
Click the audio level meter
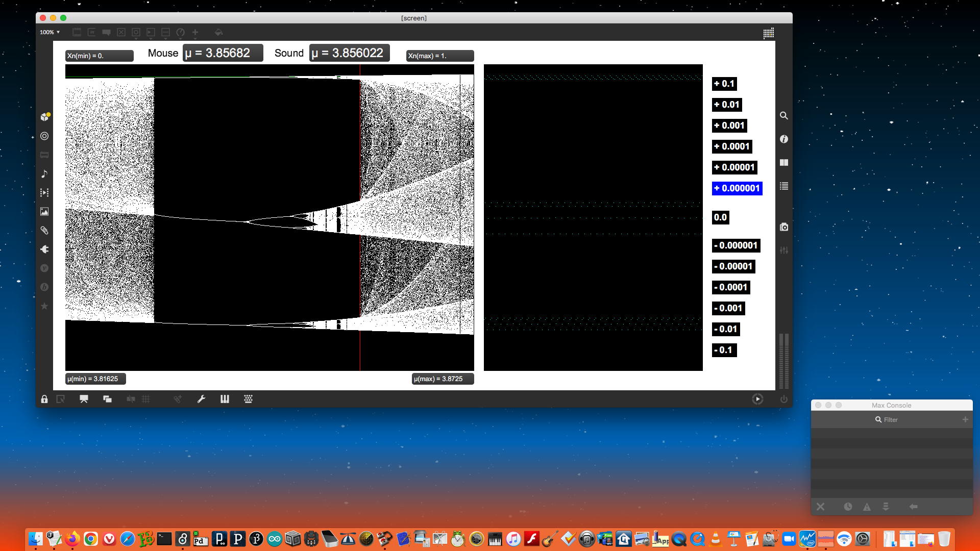783,361
